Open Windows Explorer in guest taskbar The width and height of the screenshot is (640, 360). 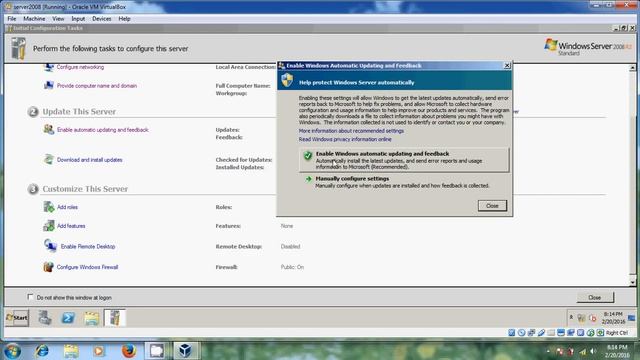[91, 318]
